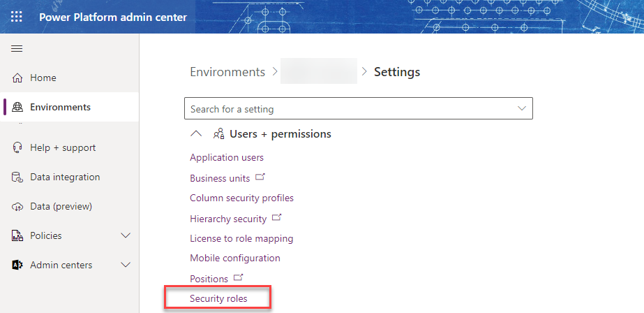Viewport: 644px width, 313px height.
Task: Click the Data (preview) cloud icon
Action: pyautogui.click(x=17, y=207)
